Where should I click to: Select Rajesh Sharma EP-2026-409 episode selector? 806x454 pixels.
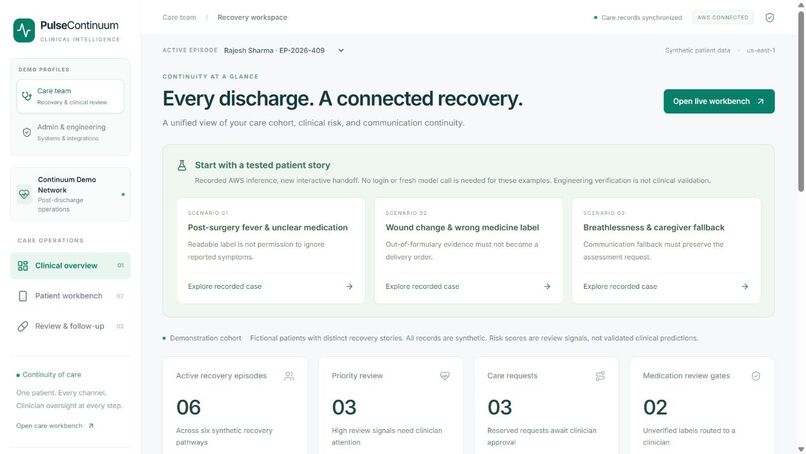click(x=284, y=50)
